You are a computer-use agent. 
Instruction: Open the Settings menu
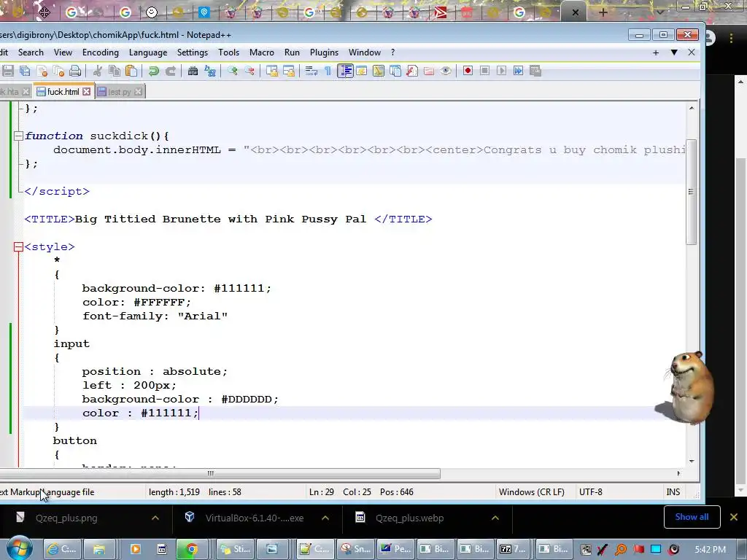point(193,52)
